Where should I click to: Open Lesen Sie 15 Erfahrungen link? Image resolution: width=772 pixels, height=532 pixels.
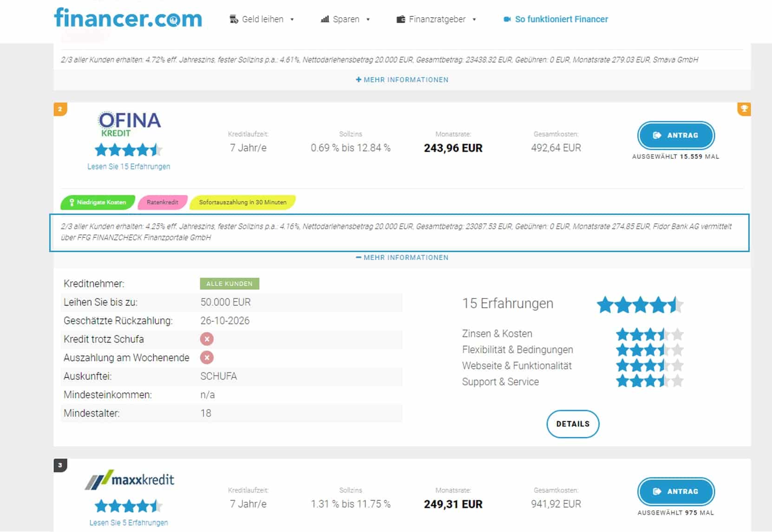click(129, 167)
